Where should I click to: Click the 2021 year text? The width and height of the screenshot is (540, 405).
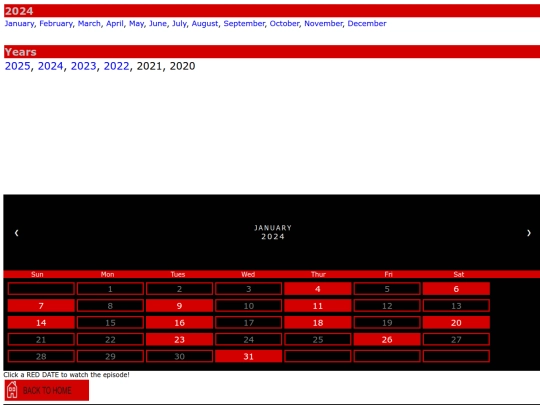point(149,66)
